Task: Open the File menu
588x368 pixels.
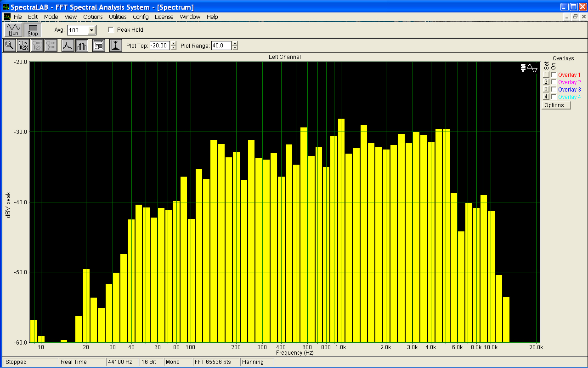Action: [17, 17]
